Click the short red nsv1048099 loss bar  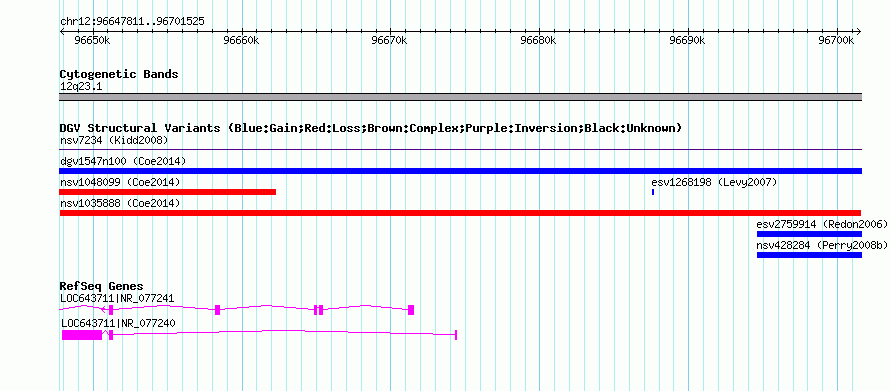coord(167,192)
